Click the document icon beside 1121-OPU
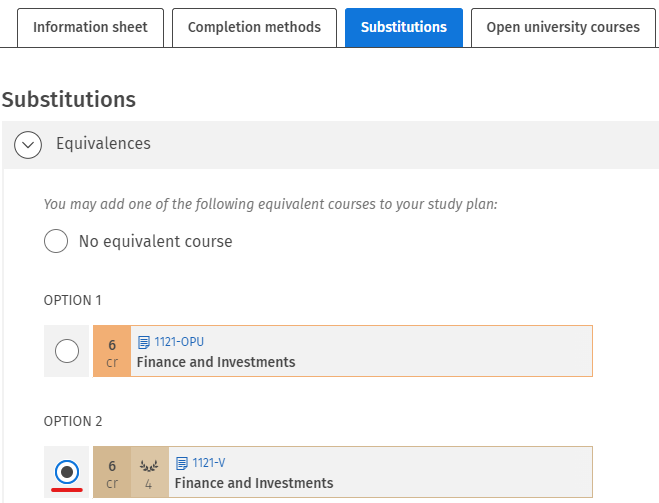This screenshot has width=659, height=503. pyautogui.click(x=143, y=342)
